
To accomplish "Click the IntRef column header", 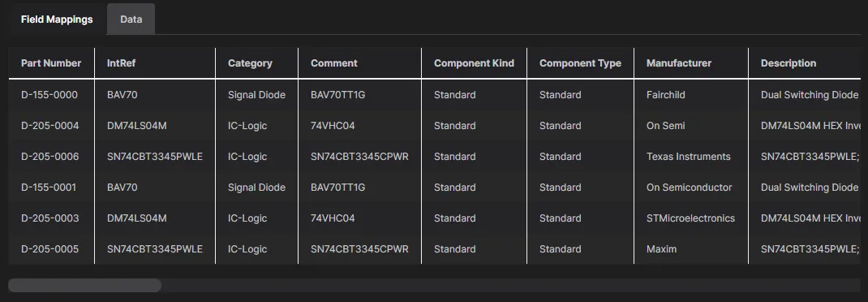I will (x=155, y=63).
